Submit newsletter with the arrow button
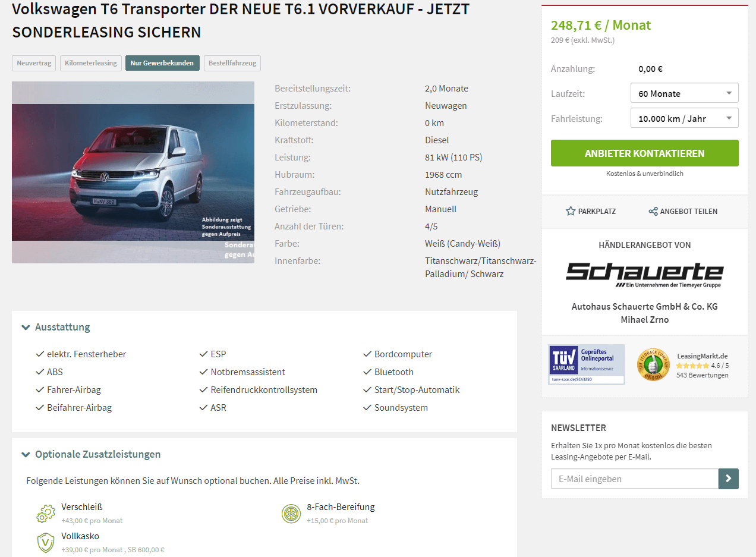The image size is (756, 557). pos(729,479)
